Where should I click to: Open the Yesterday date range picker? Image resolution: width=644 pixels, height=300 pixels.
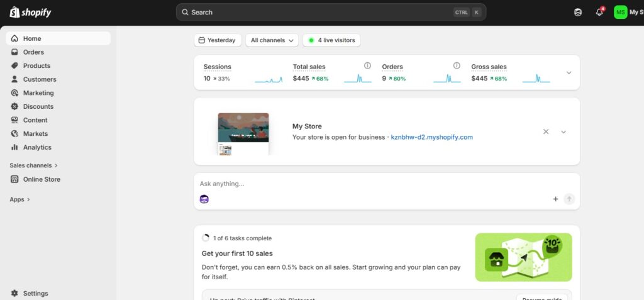(217, 40)
